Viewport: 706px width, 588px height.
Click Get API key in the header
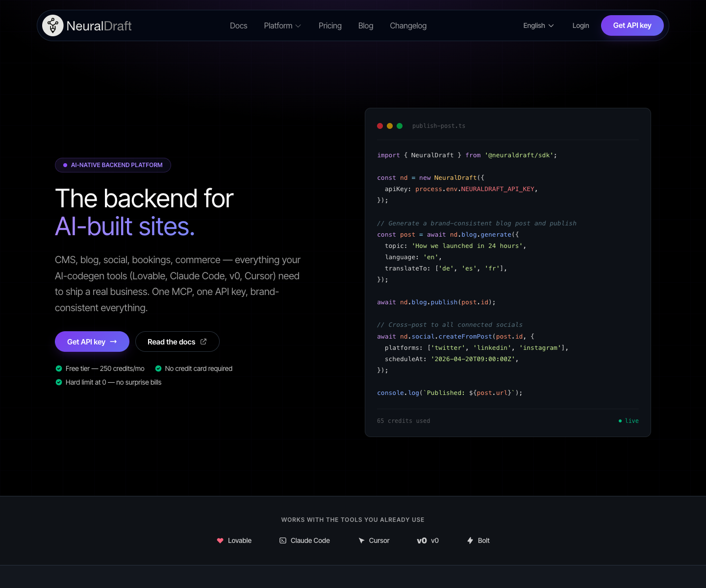pos(632,25)
